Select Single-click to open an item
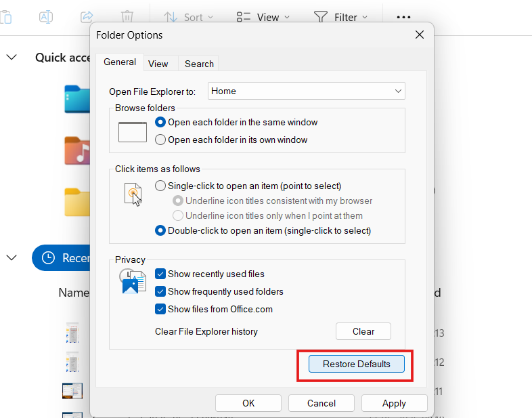Screen dimensions: 532x418 (x=248, y=186)
